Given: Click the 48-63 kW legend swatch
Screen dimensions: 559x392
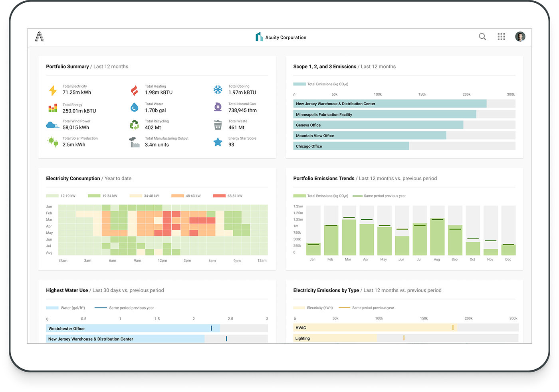Looking at the screenshot, I should (178, 196).
